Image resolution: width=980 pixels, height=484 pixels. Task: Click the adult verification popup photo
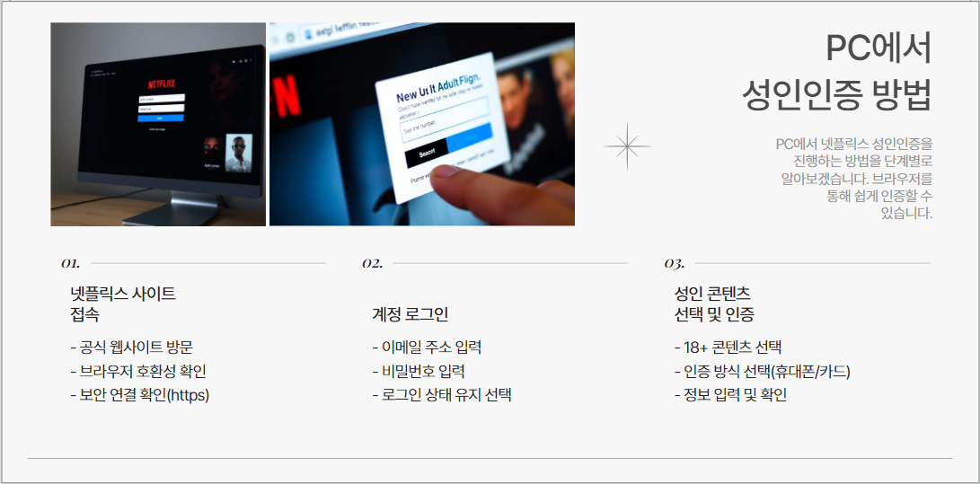click(x=422, y=124)
